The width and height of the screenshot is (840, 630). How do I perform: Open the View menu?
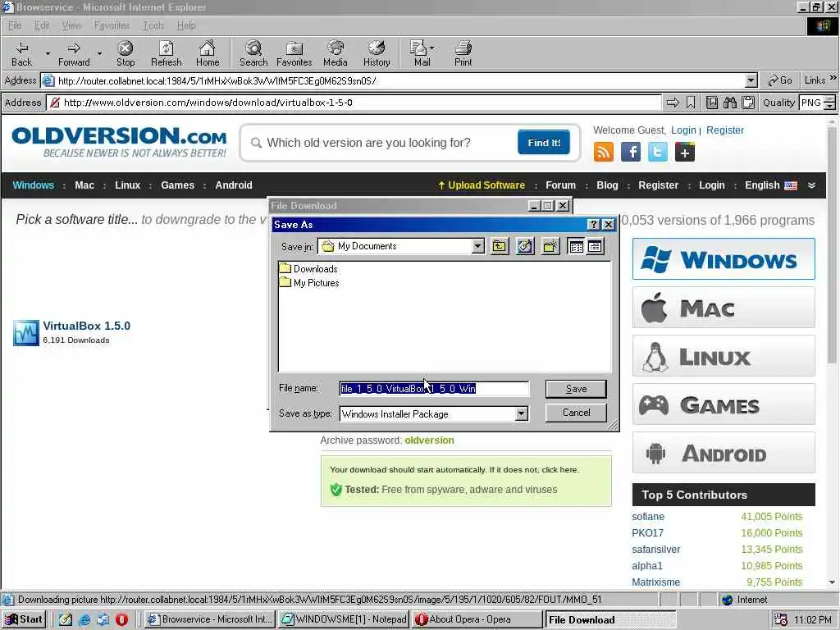[71, 25]
